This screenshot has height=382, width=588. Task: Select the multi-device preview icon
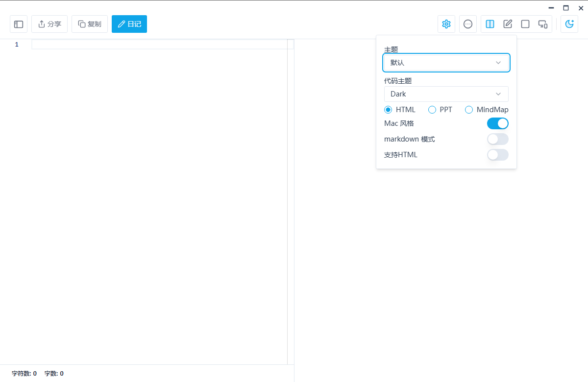pyautogui.click(x=543, y=24)
